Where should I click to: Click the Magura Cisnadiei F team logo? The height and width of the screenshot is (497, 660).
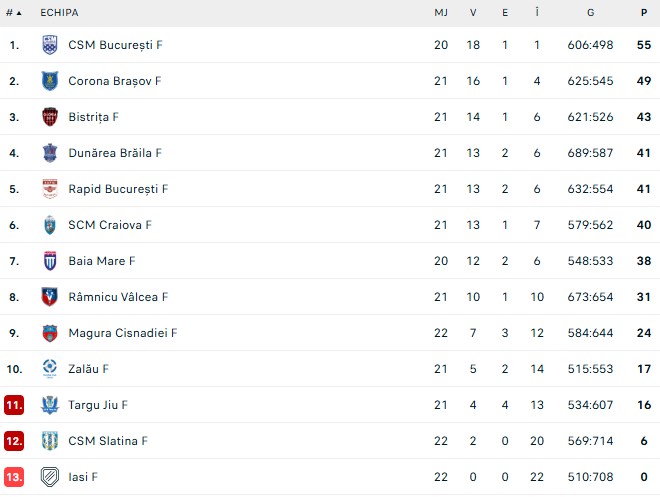[x=50, y=333]
